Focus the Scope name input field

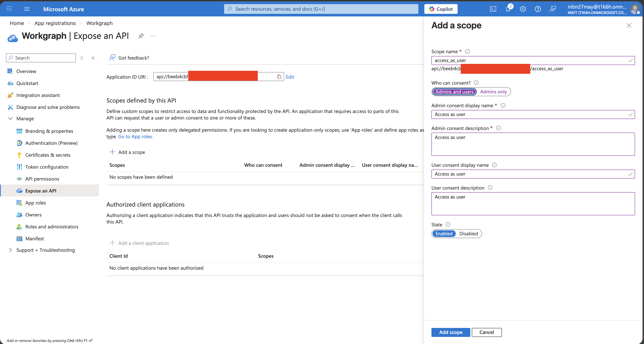point(533,60)
